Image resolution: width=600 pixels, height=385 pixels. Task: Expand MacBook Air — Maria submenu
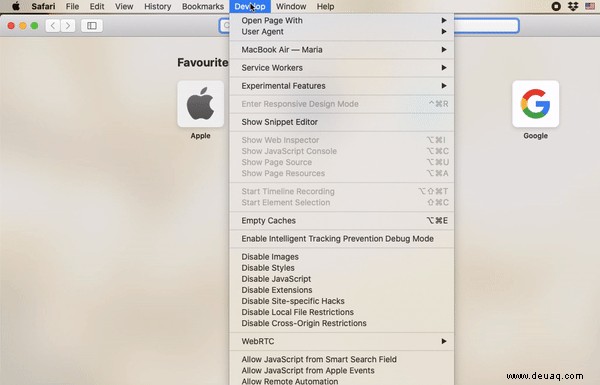(342, 50)
